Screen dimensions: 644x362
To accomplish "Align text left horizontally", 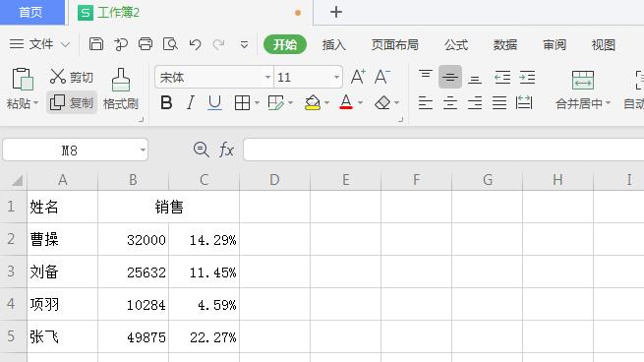I will coord(425,102).
